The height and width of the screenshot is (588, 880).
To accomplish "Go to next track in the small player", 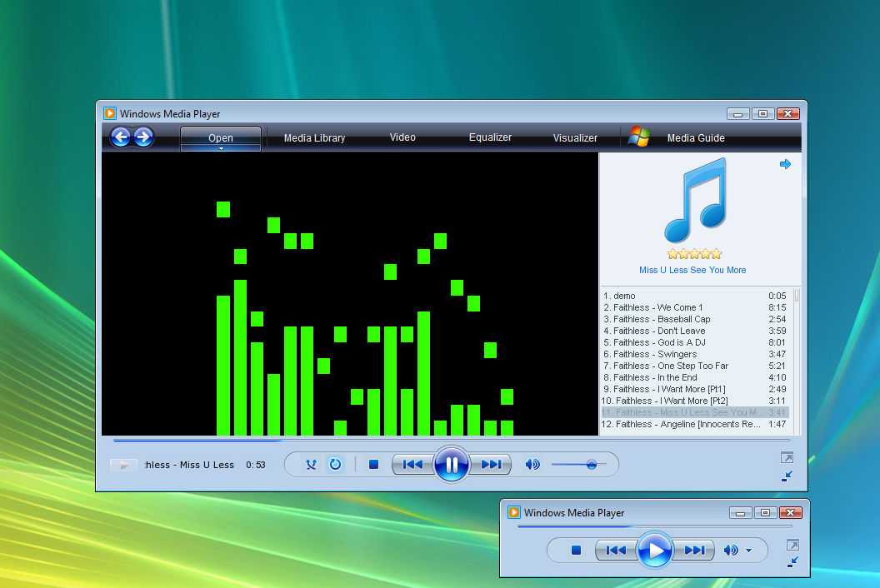I will click(x=694, y=551).
